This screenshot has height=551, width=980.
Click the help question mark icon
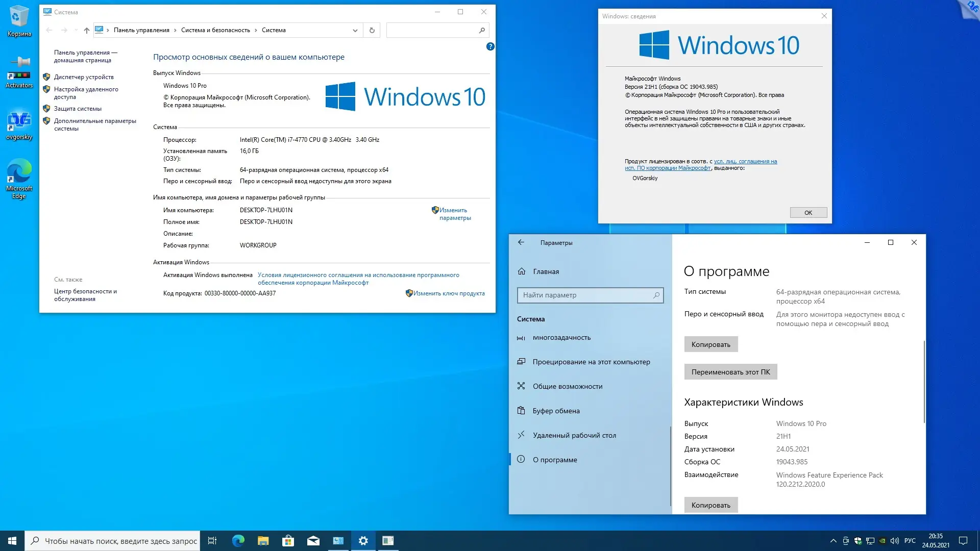(x=490, y=46)
